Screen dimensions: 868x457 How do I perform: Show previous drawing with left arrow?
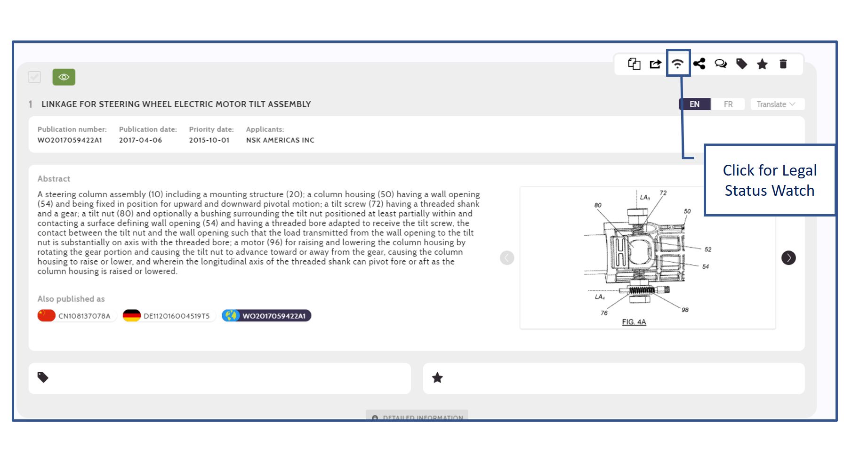point(507,258)
